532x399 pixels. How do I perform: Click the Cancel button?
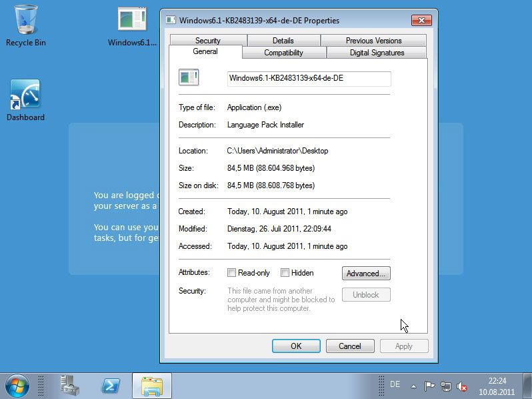click(x=350, y=346)
